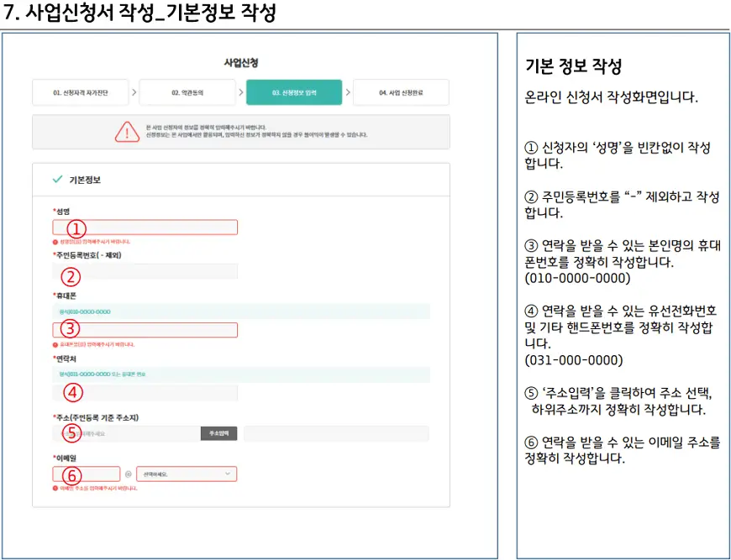Open the email domain 선택하세요 dropdown

pos(186,474)
